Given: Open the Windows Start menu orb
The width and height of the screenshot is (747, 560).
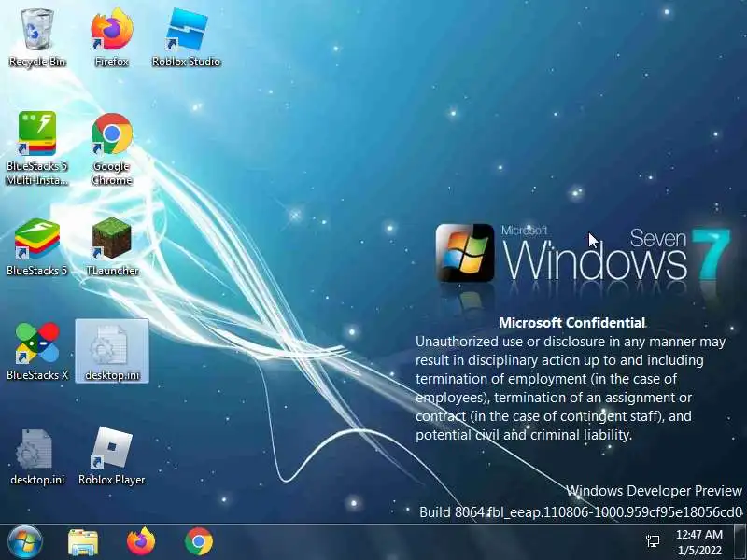Looking at the screenshot, I should [25, 541].
